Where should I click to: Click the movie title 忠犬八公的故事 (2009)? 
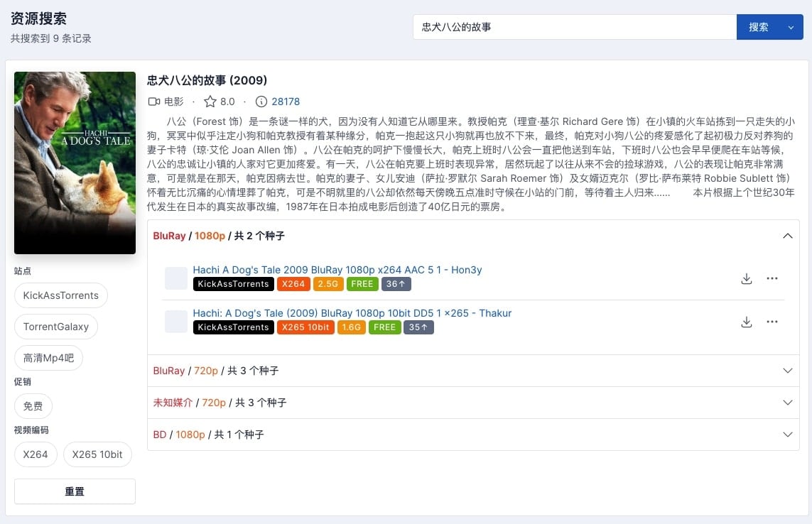(x=207, y=80)
